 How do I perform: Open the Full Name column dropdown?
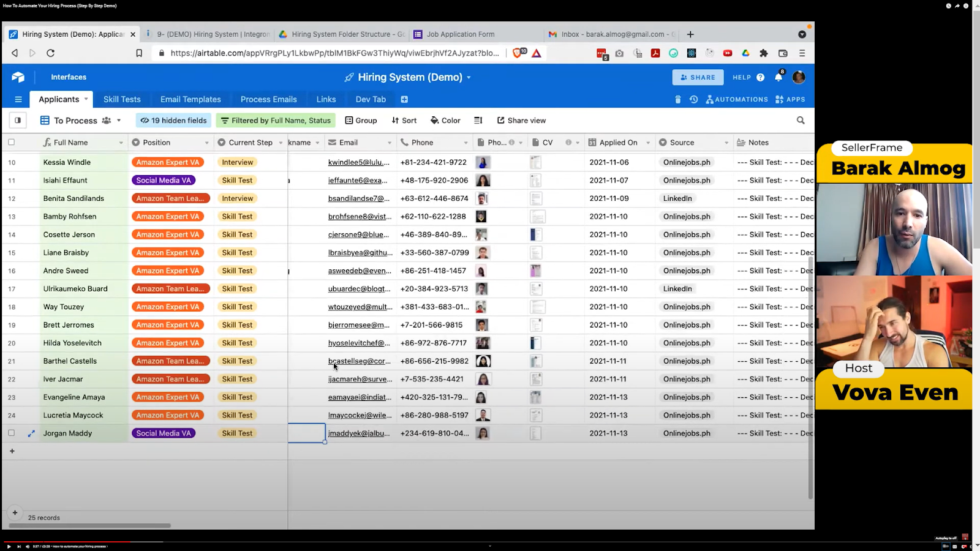[x=121, y=143]
